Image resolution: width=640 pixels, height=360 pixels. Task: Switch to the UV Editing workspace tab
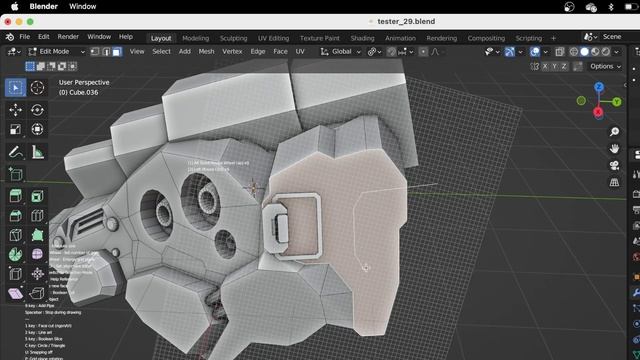click(273, 38)
